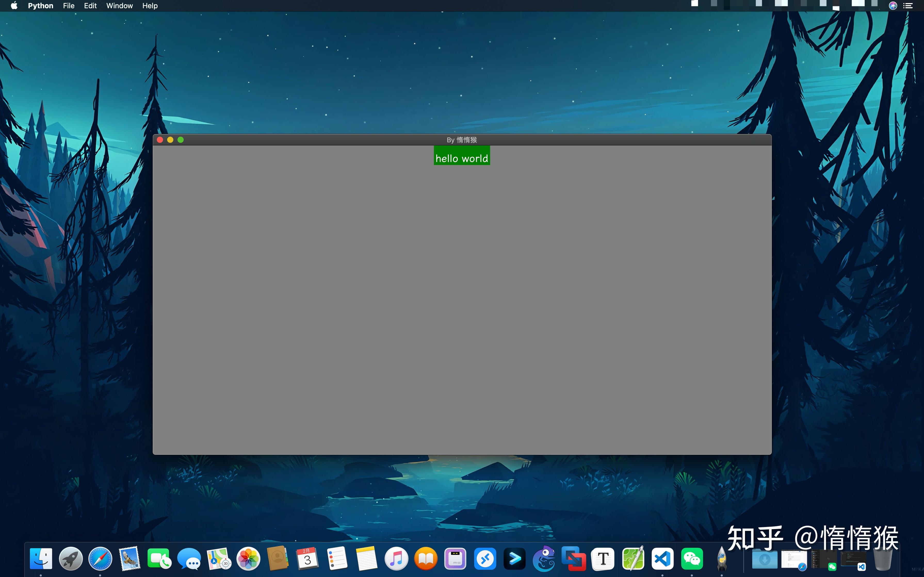Click the Python application menu

[40, 6]
